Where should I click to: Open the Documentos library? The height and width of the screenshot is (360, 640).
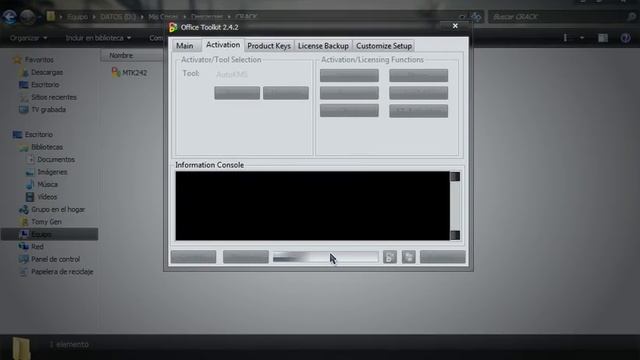click(56, 160)
